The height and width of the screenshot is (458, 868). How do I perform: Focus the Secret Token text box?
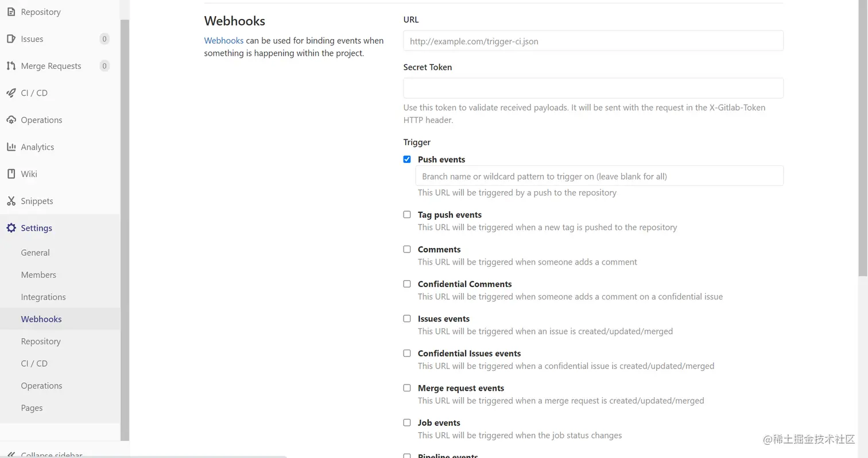click(593, 88)
